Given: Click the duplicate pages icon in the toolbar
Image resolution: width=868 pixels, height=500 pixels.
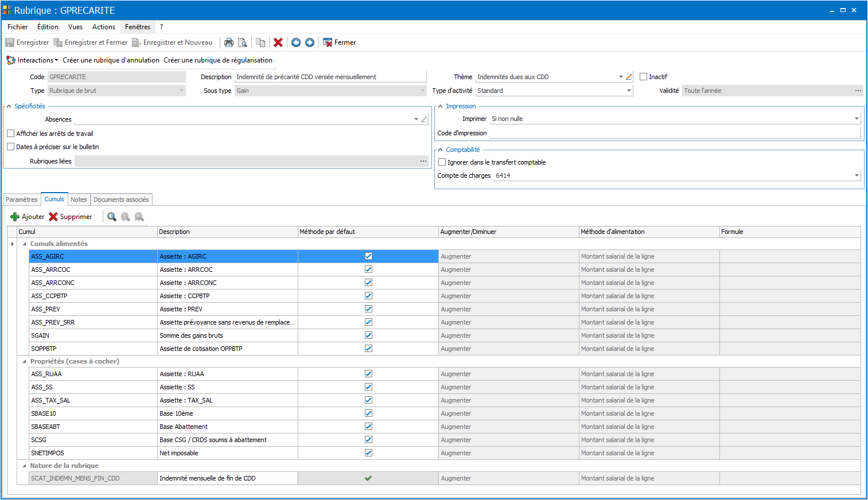Looking at the screenshot, I should (x=260, y=42).
